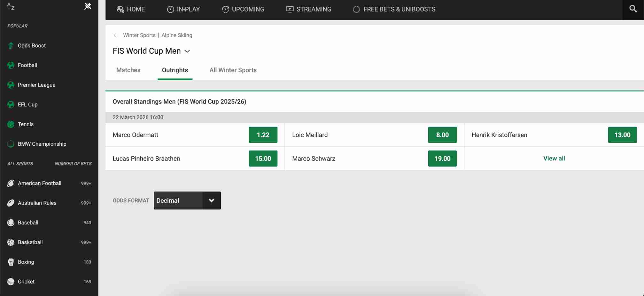
Task: Click the American Football icon
Action: [x=11, y=183]
